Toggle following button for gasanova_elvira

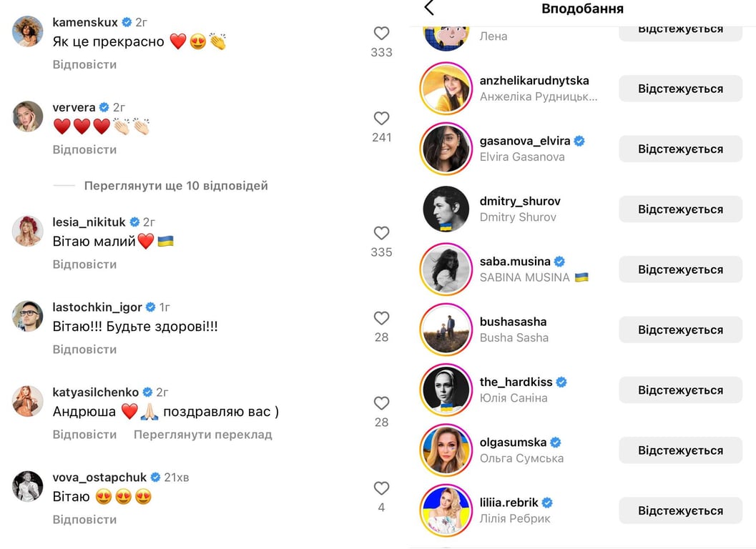[680, 149]
